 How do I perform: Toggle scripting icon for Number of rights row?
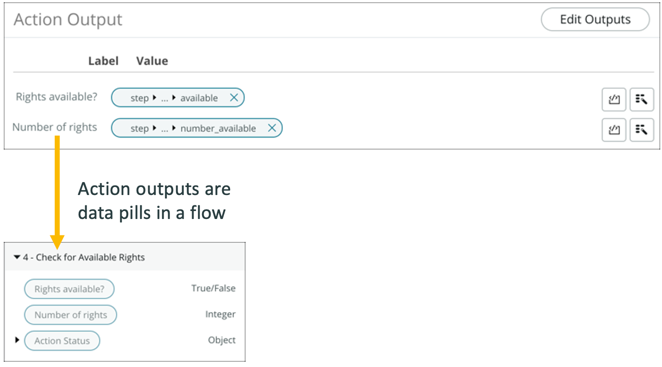pyautogui.click(x=613, y=130)
